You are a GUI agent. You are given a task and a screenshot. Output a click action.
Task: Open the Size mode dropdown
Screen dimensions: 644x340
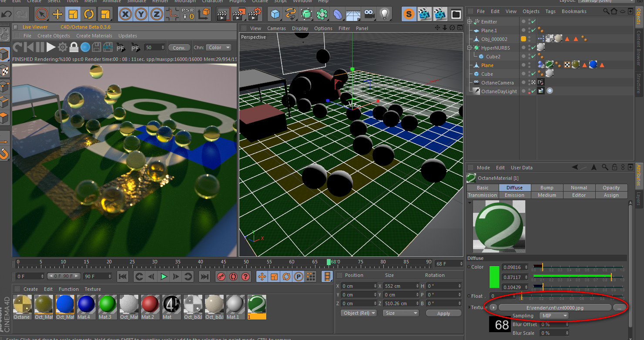pos(400,313)
